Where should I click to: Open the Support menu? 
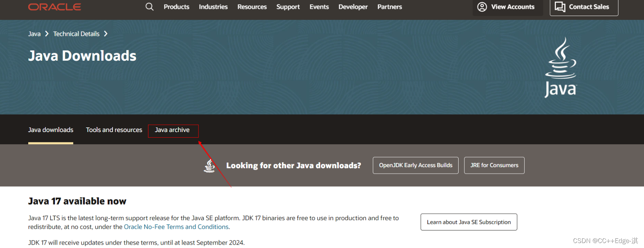click(x=288, y=7)
